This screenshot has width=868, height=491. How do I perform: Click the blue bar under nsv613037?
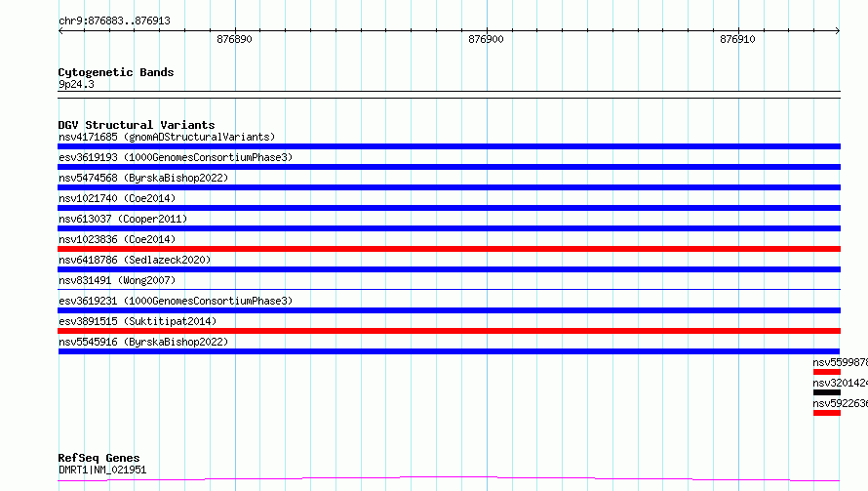click(449, 228)
